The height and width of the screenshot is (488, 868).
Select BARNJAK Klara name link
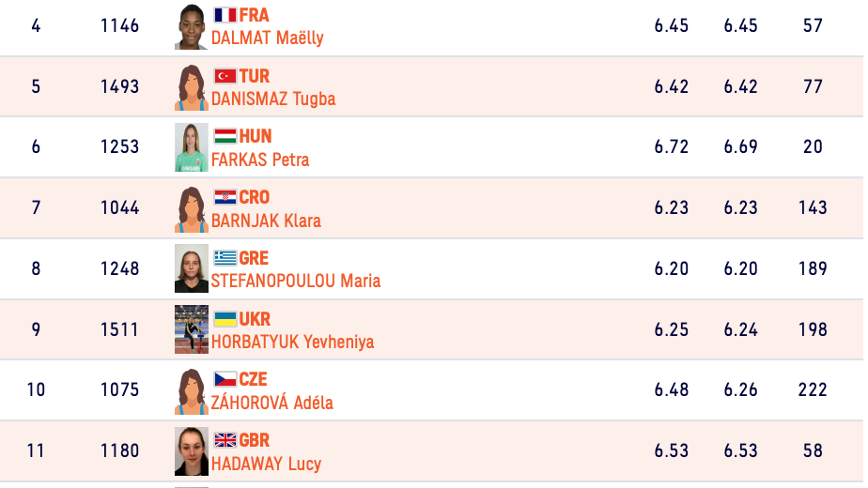266,221
